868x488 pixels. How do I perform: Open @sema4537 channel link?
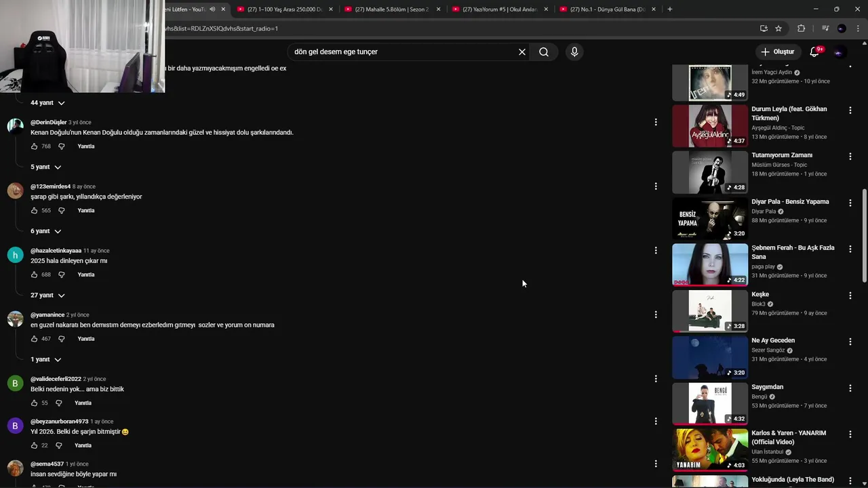pos(47,464)
